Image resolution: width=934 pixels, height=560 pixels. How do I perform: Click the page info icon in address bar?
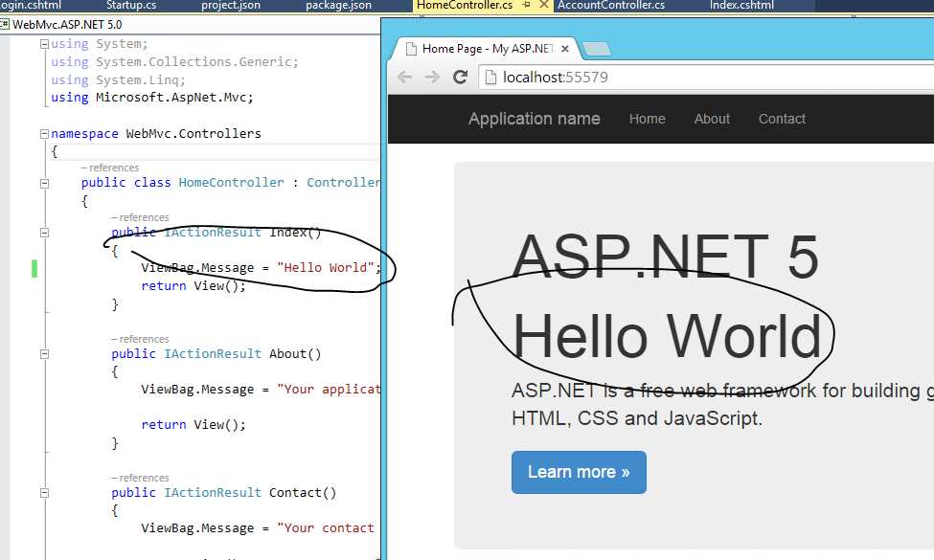point(490,78)
